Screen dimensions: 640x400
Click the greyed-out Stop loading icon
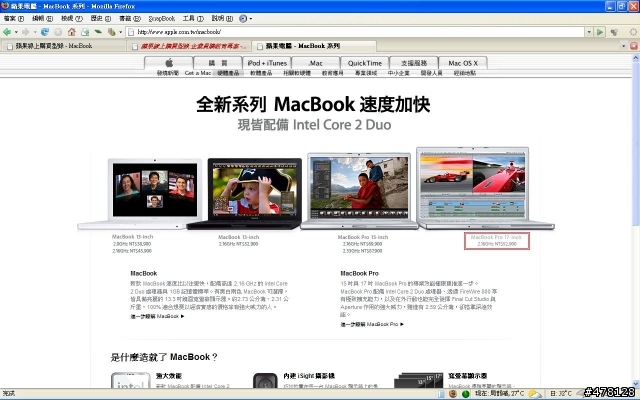(x=58, y=32)
